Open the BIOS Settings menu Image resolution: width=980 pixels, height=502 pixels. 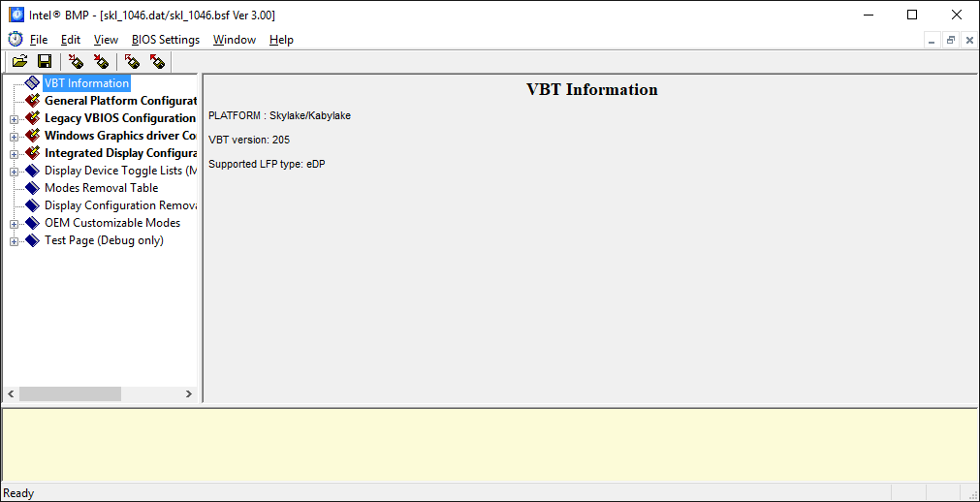pyautogui.click(x=166, y=40)
